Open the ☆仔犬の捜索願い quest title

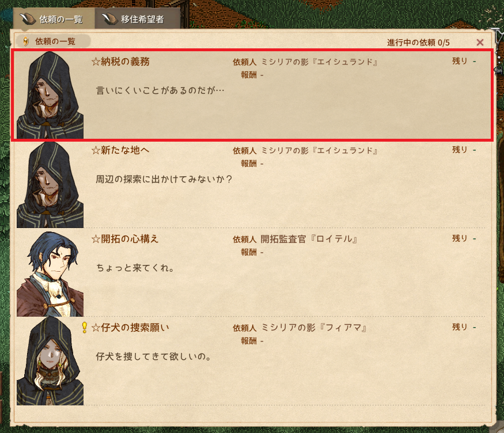(130, 327)
